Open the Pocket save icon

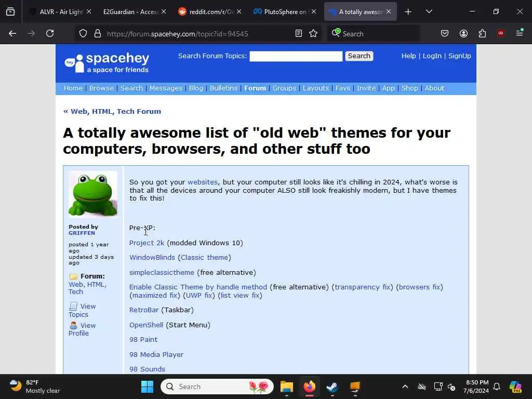point(445,33)
